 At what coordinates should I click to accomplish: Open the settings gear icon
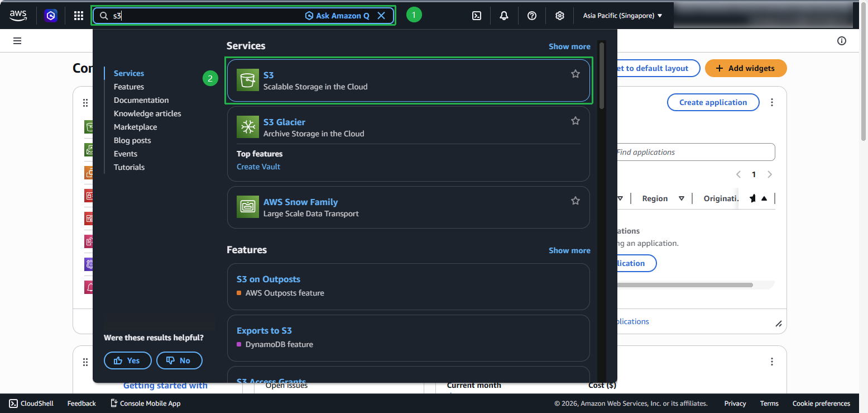click(560, 16)
